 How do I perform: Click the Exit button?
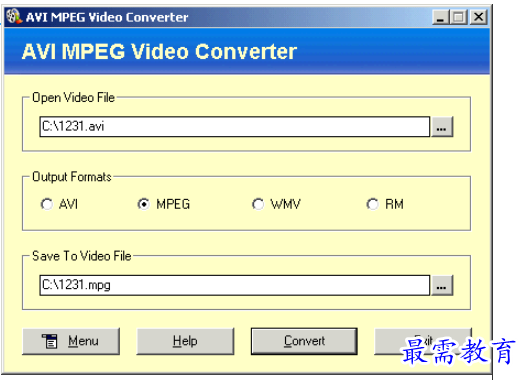click(423, 341)
